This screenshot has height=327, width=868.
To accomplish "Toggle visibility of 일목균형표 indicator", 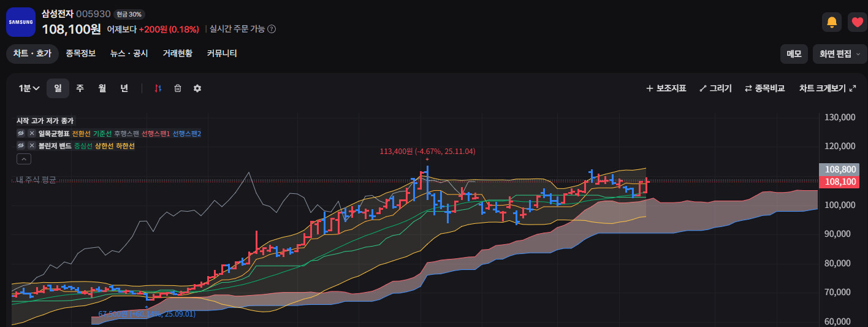I will pos(21,134).
